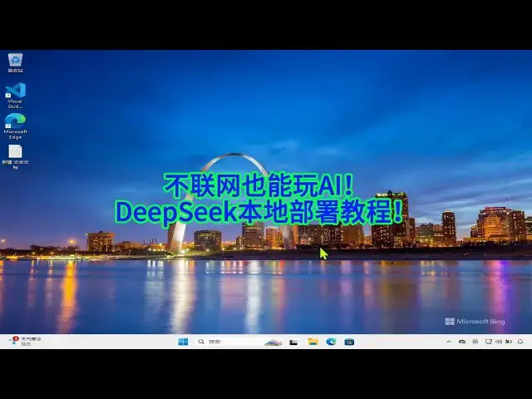This screenshot has width=532, height=399.
Task: Open Microsoft Store from the taskbar
Action: tap(349, 342)
